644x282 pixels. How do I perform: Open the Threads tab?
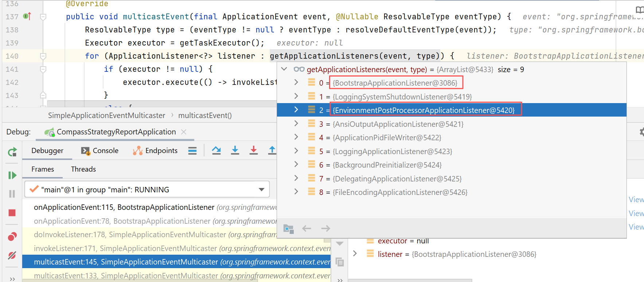[x=83, y=169]
